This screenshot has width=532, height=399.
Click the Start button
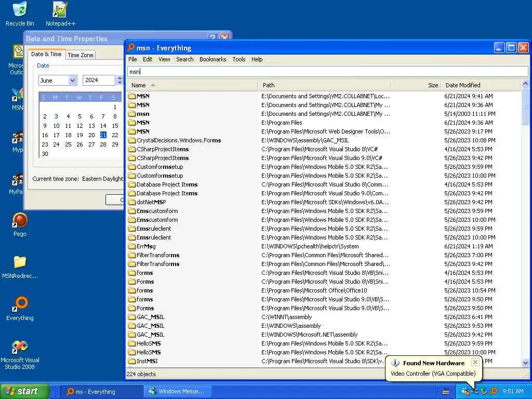(x=24, y=392)
